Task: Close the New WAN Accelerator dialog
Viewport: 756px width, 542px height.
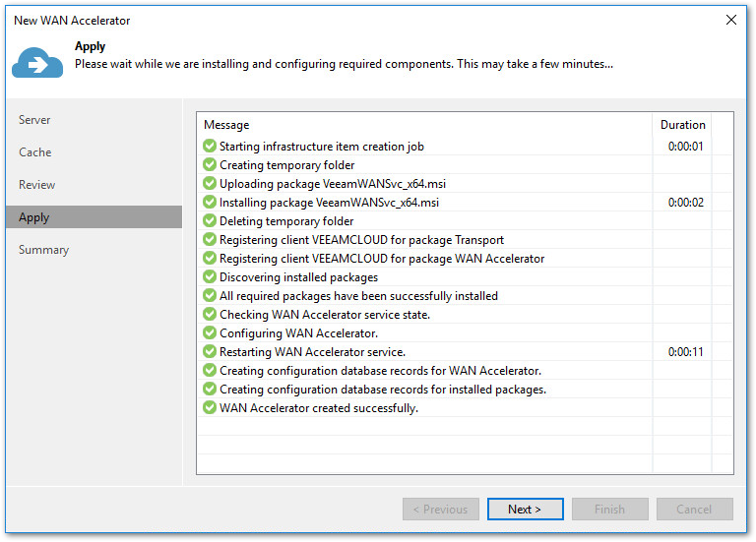Action: [x=730, y=20]
